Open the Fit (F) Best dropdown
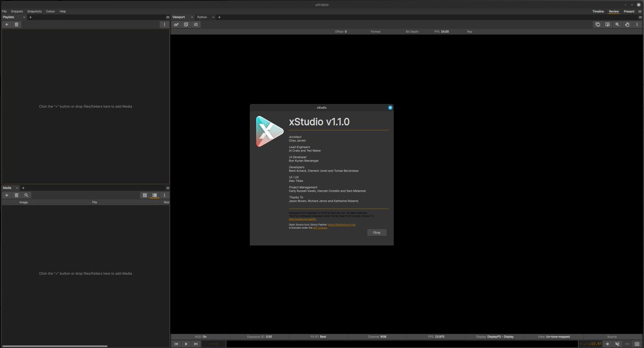This screenshot has height=348, width=644. [318, 337]
